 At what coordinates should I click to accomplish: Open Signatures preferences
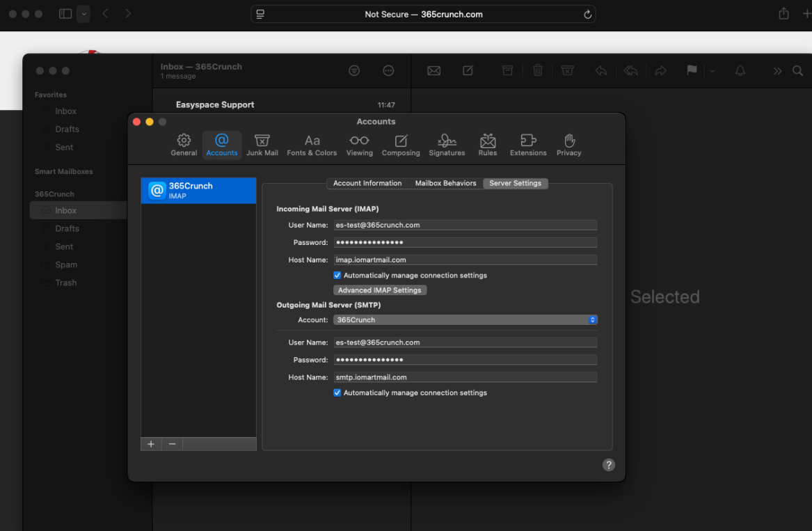pos(447,145)
